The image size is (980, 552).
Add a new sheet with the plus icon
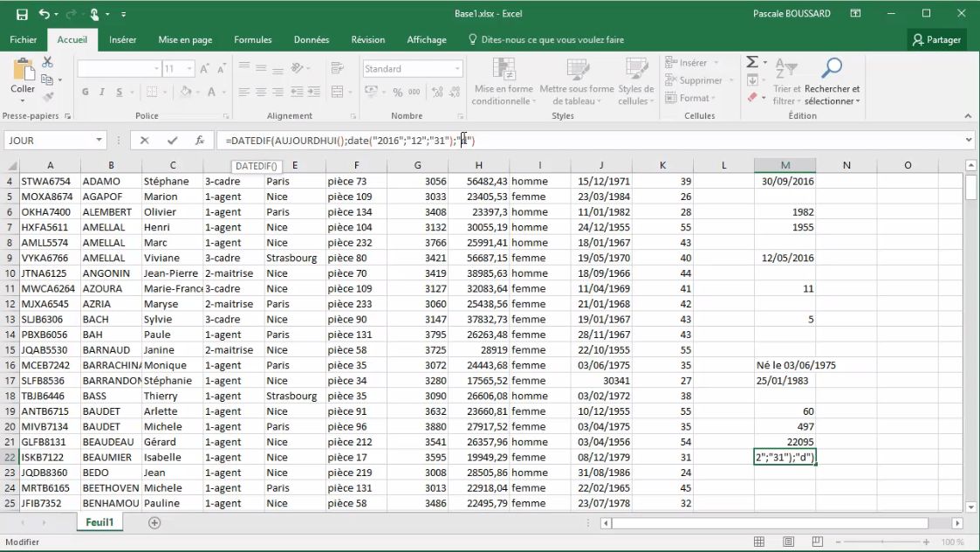point(154,522)
